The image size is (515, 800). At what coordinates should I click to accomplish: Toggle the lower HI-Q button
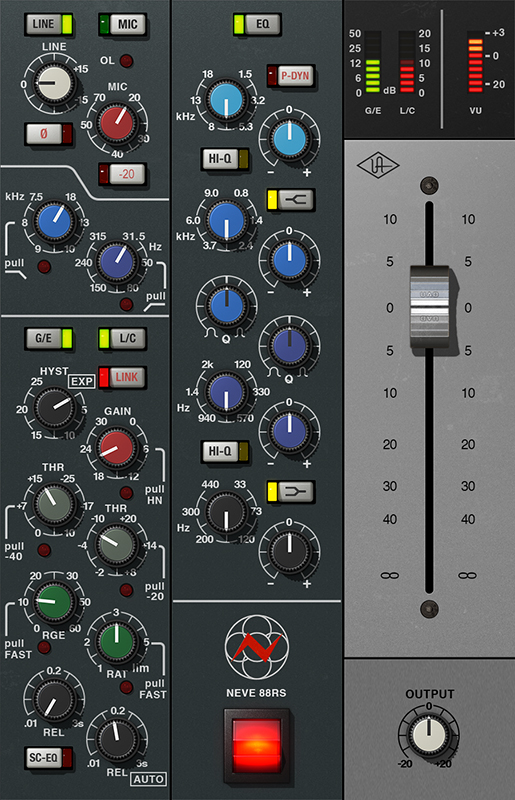coord(225,451)
